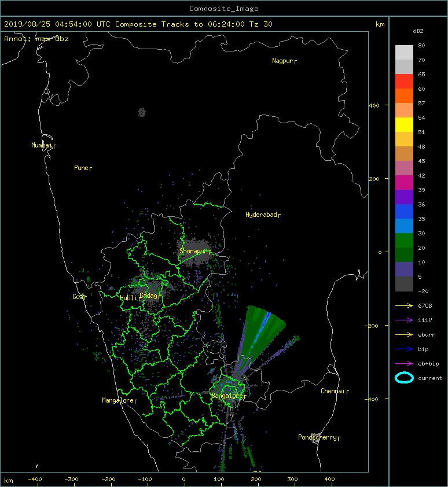Select the purple 36-39 dBZ color swatch
Viewport: 448px width, 487px height.
point(404,197)
